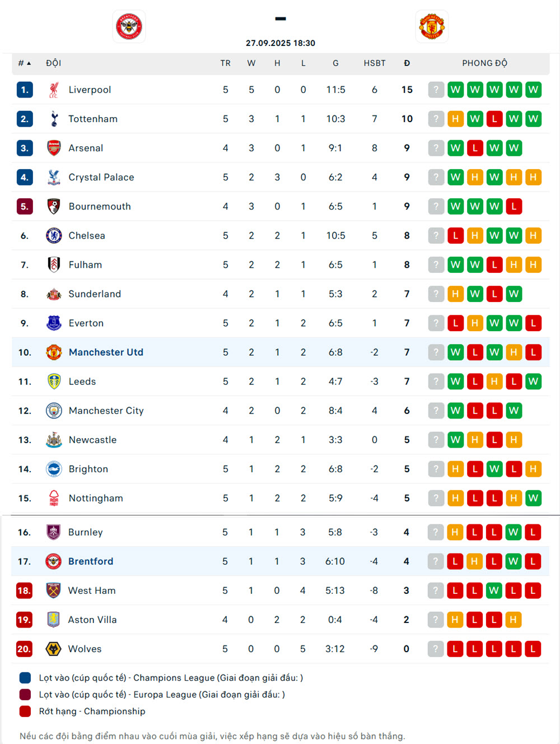Open the Crystal Palace team row
Image resolution: width=560 pixels, height=744 pixels.
tap(101, 177)
